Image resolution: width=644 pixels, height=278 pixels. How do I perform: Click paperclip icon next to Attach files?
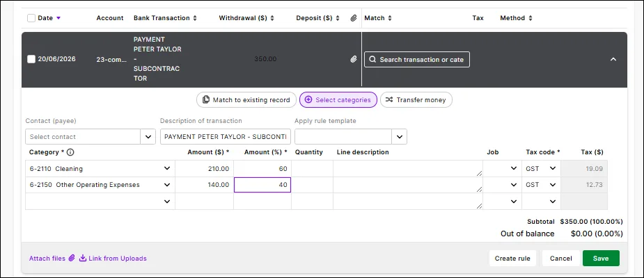pyautogui.click(x=72, y=259)
